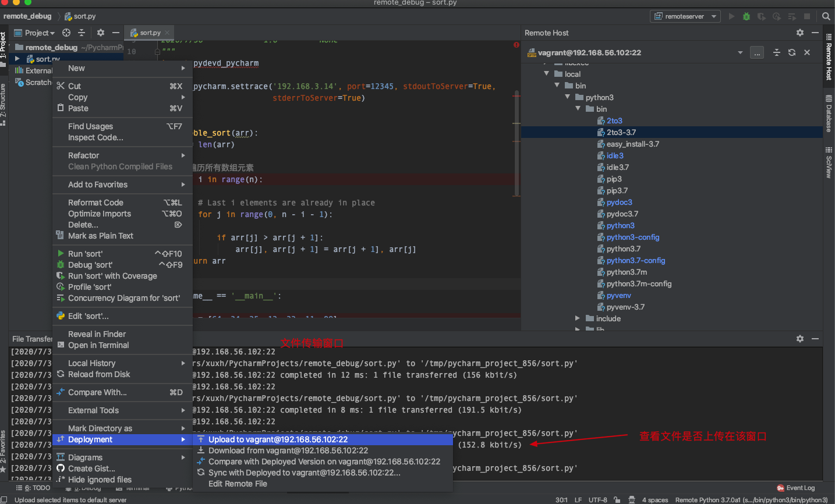Viewport: 835px width, 504px height.
Task: Open Remote Host panel settings gear
Action: point(800,33)
